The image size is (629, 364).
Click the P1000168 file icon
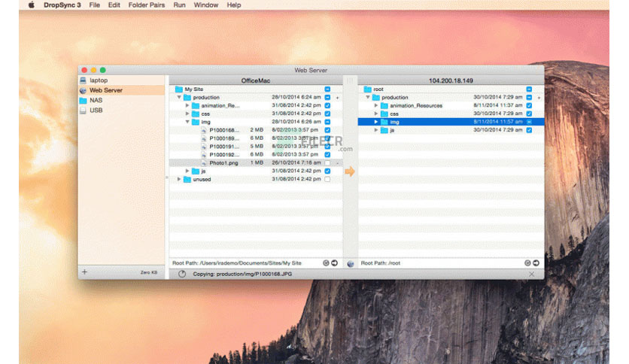click(x=204, y=130)
